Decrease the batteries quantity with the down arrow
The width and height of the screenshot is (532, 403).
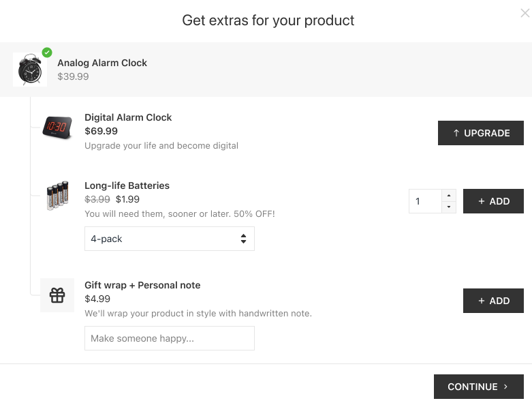coord(449,207)
